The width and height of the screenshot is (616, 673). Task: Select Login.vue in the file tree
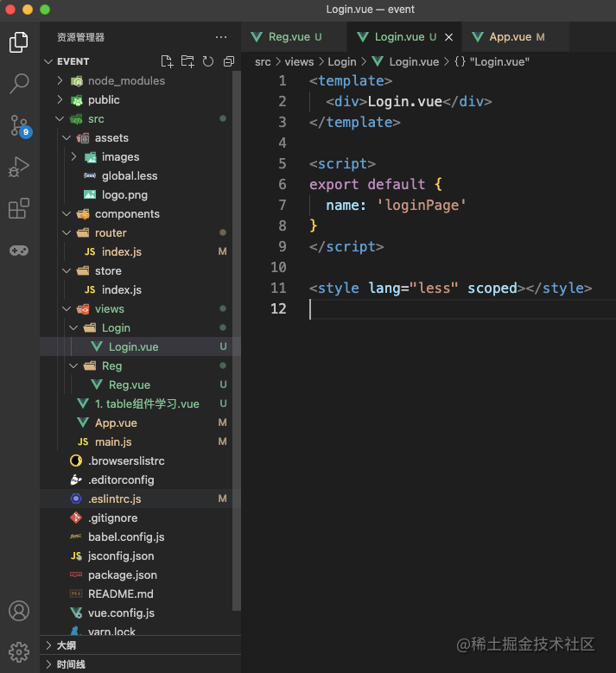[140, 346]
